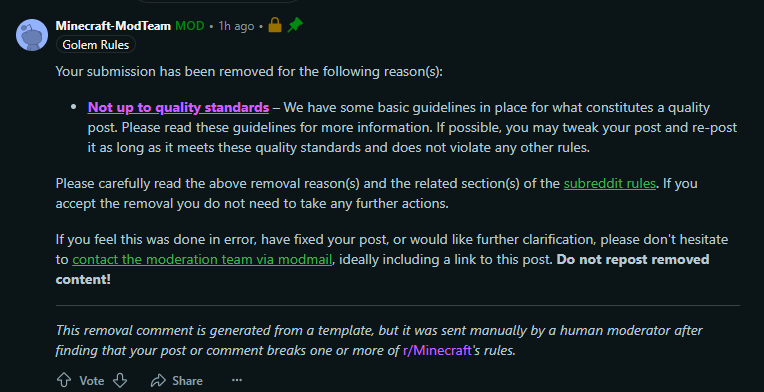
Task: Click the italic template disclaimer paragraph
Action: coord(379,340)
